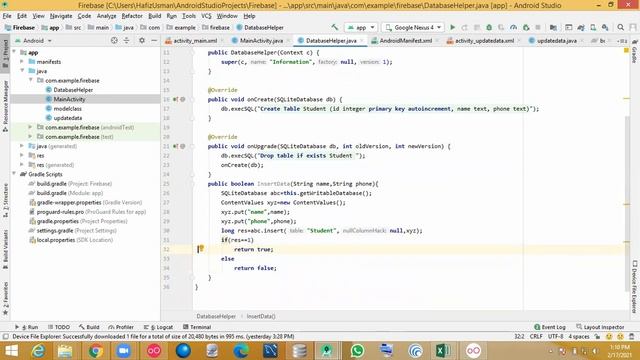Click the editor vertical scrollbar
This screenshot has height=360, width=640.
(627, 204)
